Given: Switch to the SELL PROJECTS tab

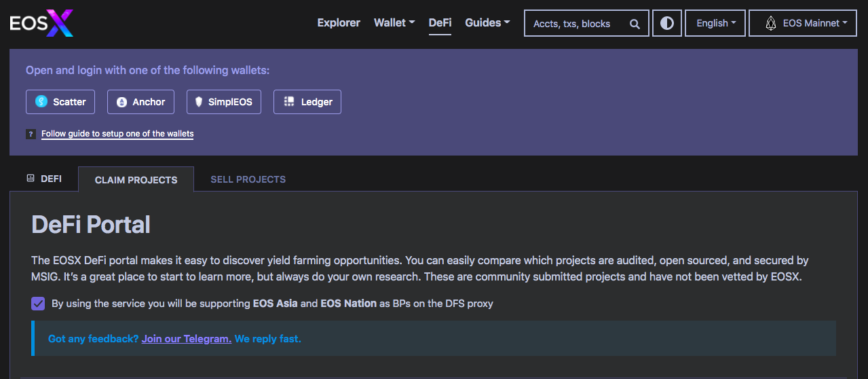Looking at the screenshot, I should point(248,180).
